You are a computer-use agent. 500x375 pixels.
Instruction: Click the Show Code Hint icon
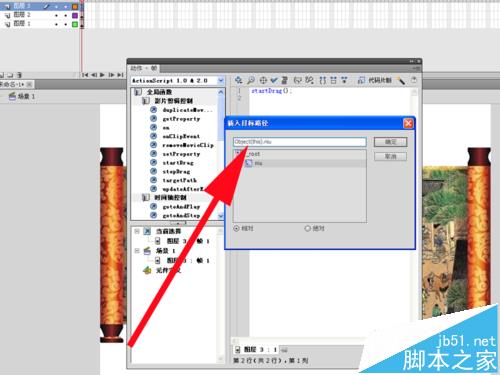coord(297,80)
